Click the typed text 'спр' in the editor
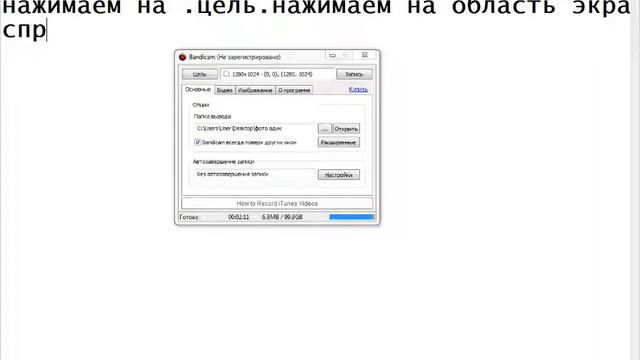Viewport: 640px width, 360px height. [24, 30]
